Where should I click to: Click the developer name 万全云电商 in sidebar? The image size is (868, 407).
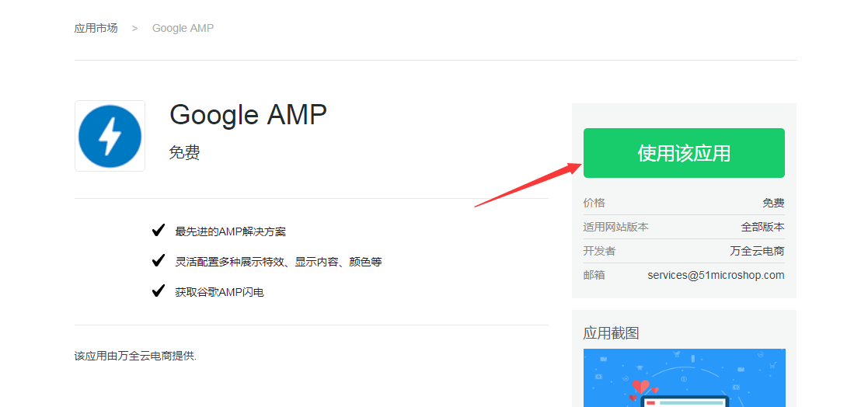click(x=757, y=251)
